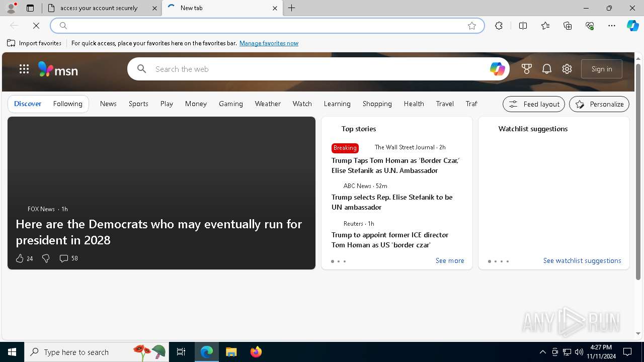
Task: Select the Discover feed tab
Action: coord(28,104)
